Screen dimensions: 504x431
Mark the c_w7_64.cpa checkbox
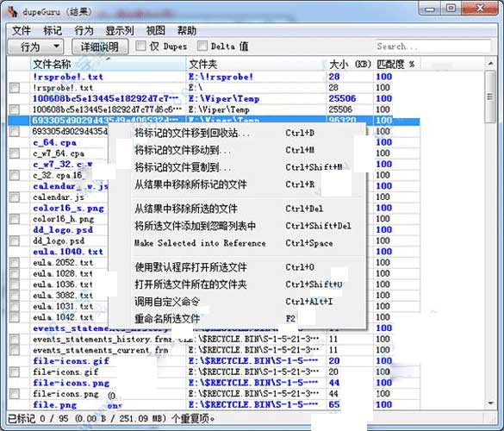[15, 153]
